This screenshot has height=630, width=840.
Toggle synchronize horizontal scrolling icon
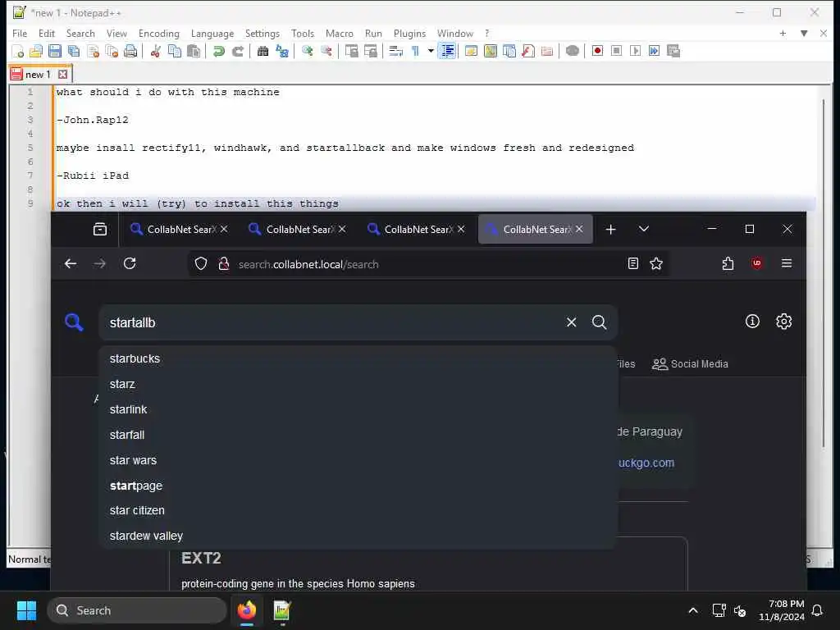tap(370, 52)
